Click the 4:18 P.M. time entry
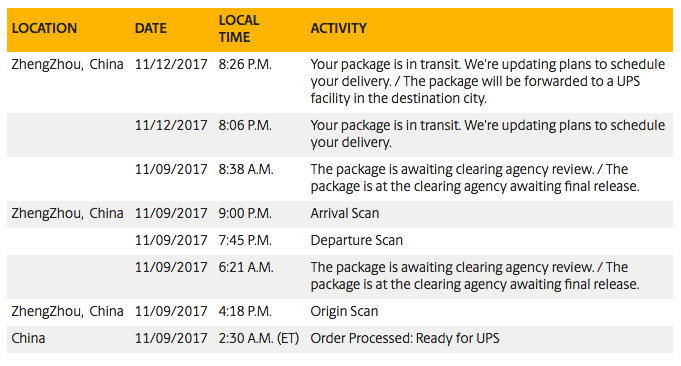The image size is (681, 366). click(245, 311)
